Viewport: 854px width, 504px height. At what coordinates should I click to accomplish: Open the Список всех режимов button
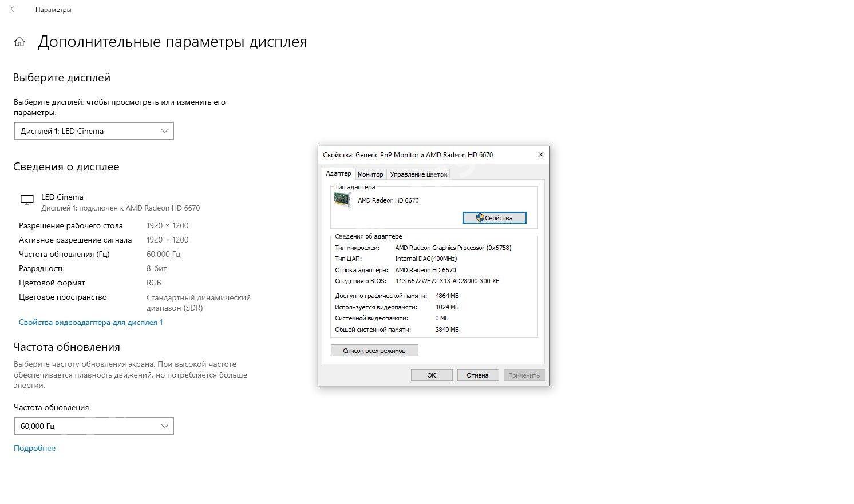click(374, 351)
